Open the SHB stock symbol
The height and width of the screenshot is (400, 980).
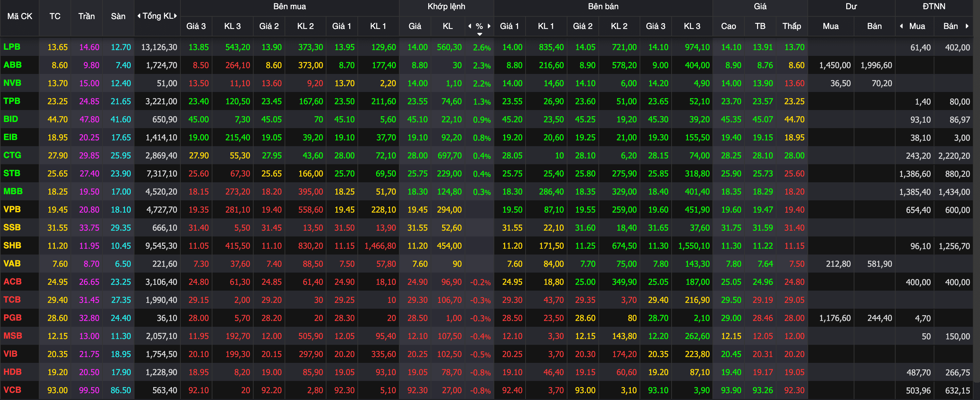[12, 245]
